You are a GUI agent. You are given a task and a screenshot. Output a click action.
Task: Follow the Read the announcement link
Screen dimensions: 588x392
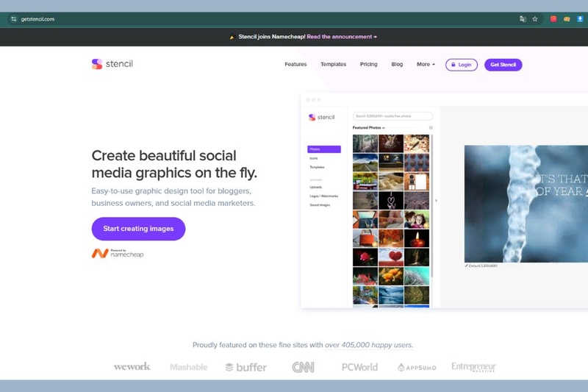342,36
